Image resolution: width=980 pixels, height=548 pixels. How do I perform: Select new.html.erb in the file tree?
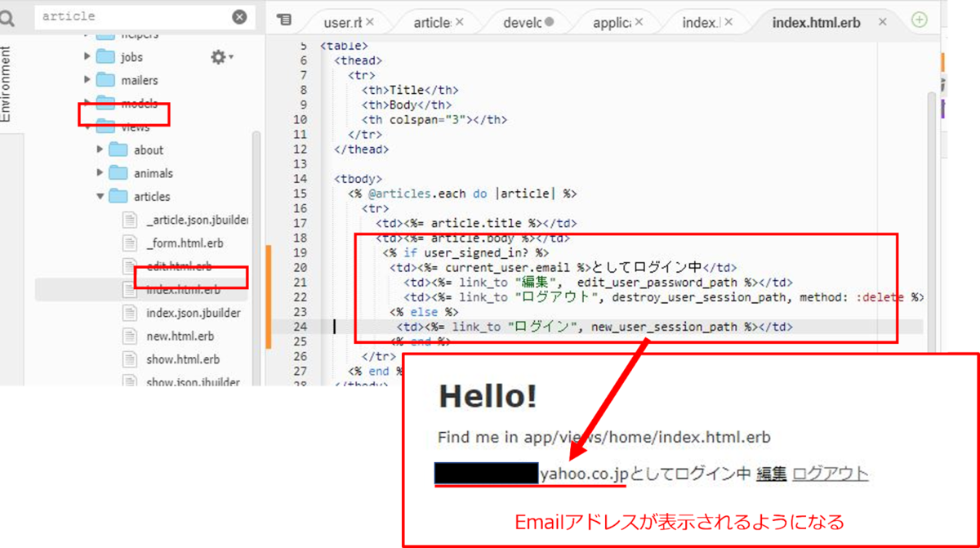click(x=180, y=336)
